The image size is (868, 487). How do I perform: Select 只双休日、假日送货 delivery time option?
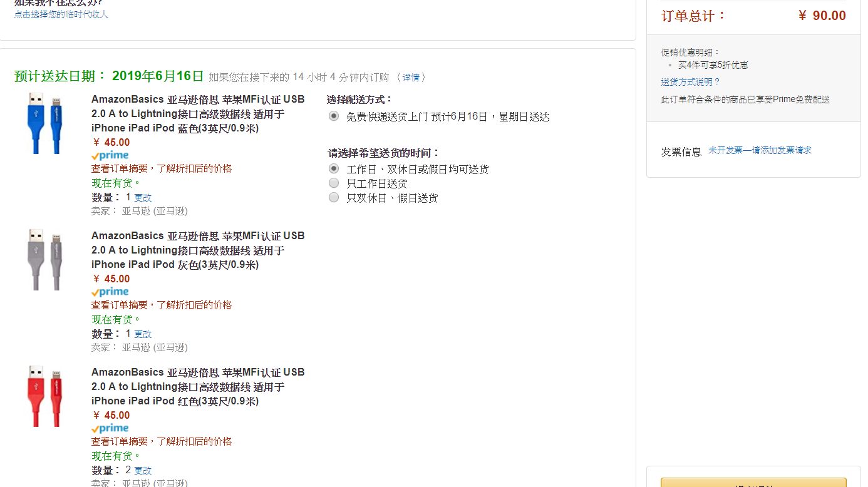334,198
